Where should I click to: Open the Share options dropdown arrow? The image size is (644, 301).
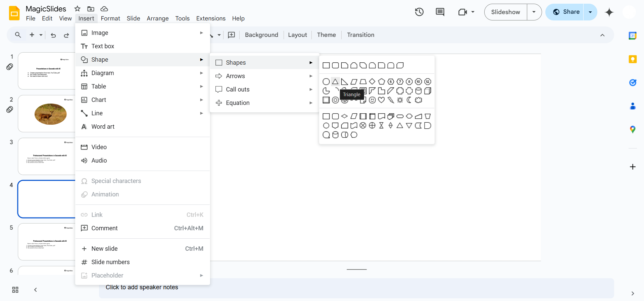tap(590, 12)
